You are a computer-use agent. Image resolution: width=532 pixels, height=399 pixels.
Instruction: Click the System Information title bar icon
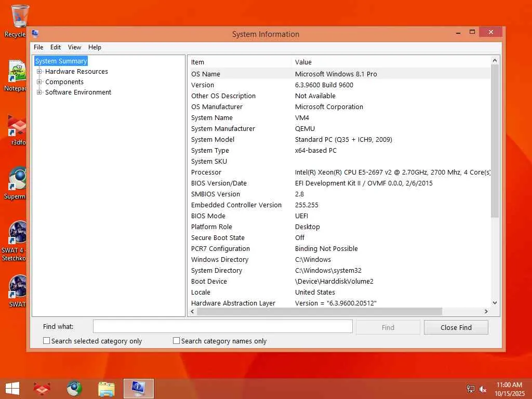point(35,34)
